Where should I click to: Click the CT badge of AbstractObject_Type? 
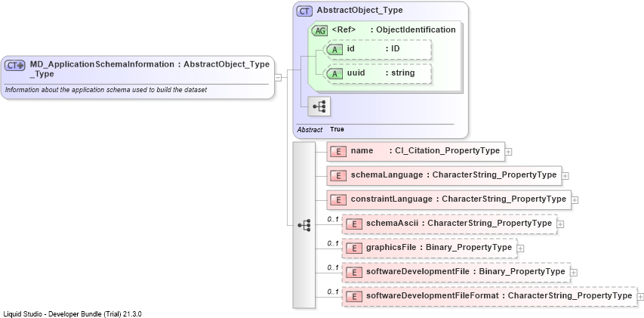tap(304, 11)
